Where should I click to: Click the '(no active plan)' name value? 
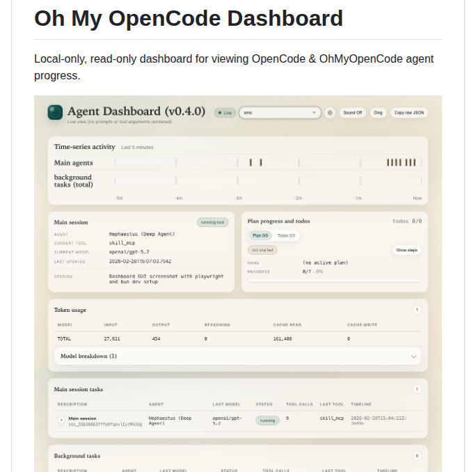point(325,262)
